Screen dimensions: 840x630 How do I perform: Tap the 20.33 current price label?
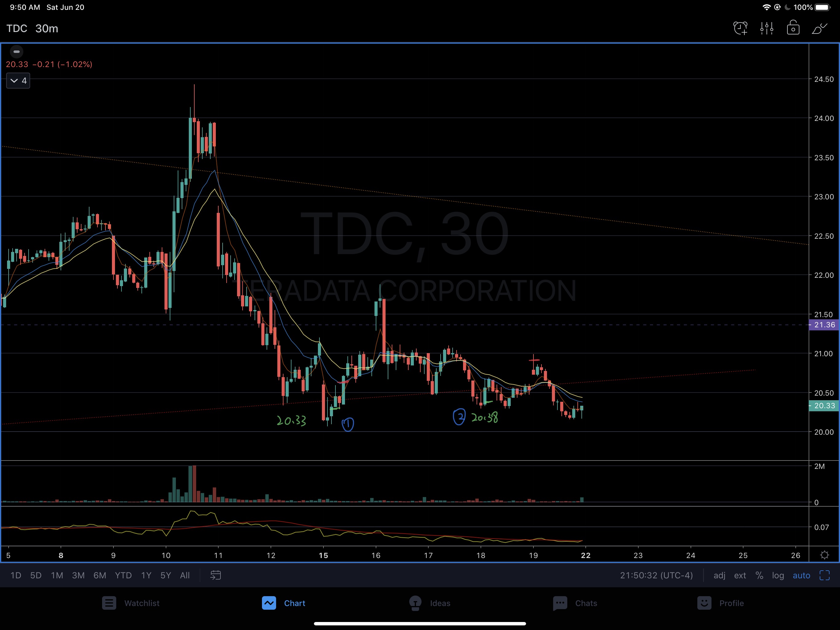click(x=824, y=405)
